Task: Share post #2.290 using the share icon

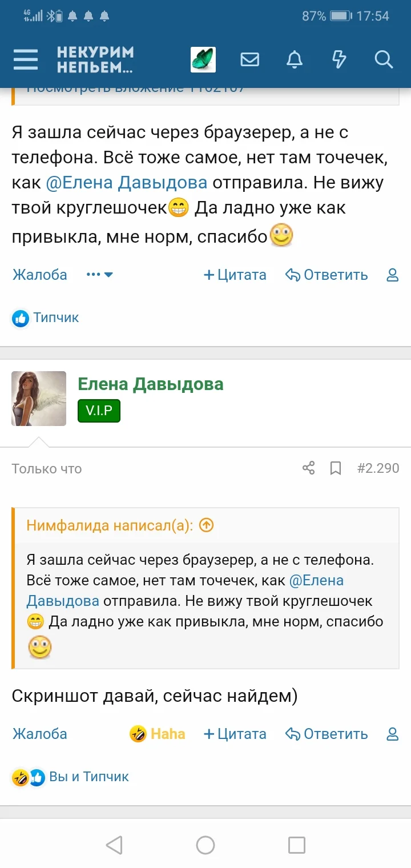Action: tap(308, 468)
